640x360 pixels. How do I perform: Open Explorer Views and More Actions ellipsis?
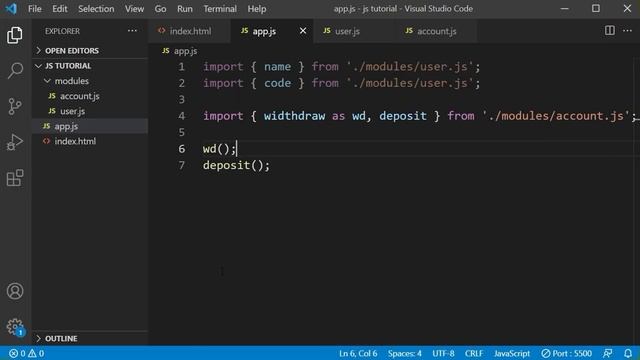132,31
